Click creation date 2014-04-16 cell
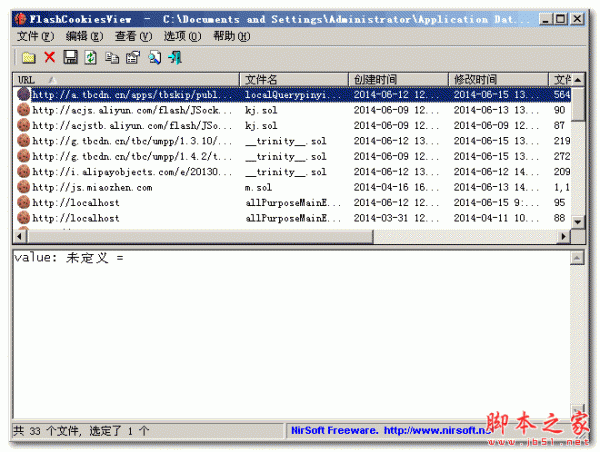This screenshot has height=452, width=600. click(396, 187)
